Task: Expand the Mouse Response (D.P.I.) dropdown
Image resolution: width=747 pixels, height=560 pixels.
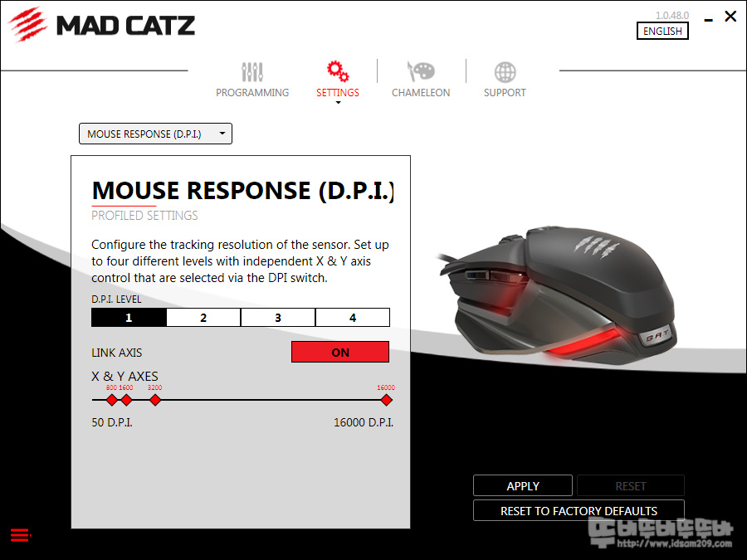Action: (x=155, y=134)
